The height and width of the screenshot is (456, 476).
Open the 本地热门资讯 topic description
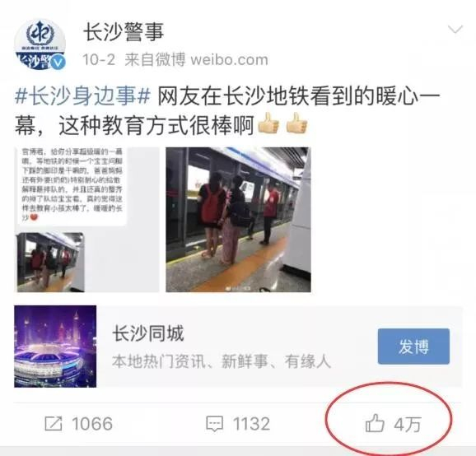[221, 361]
